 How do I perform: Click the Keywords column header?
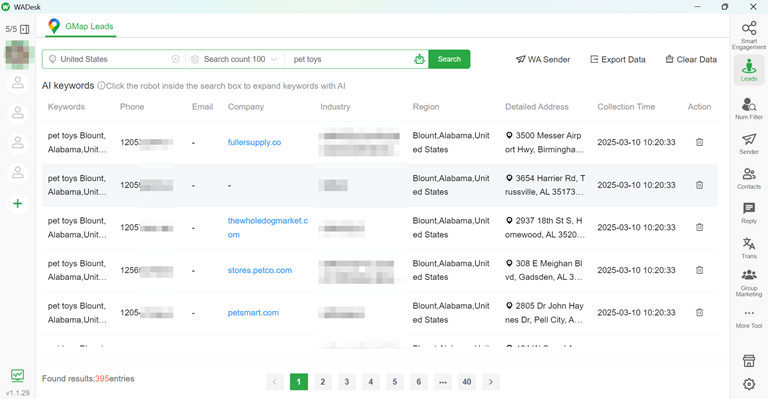[x=66, y=107]
